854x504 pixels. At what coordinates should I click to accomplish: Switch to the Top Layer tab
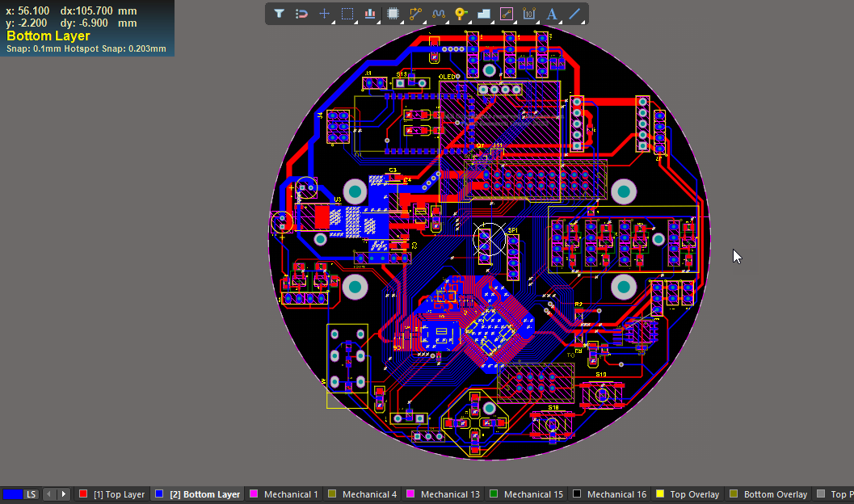111,494
